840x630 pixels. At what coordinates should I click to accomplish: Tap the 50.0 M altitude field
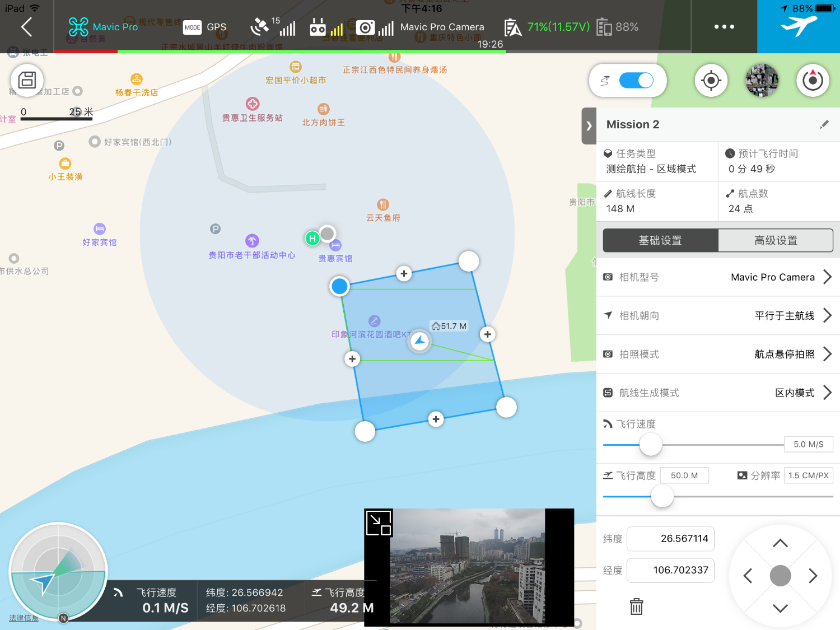click(x=684, y=475)
